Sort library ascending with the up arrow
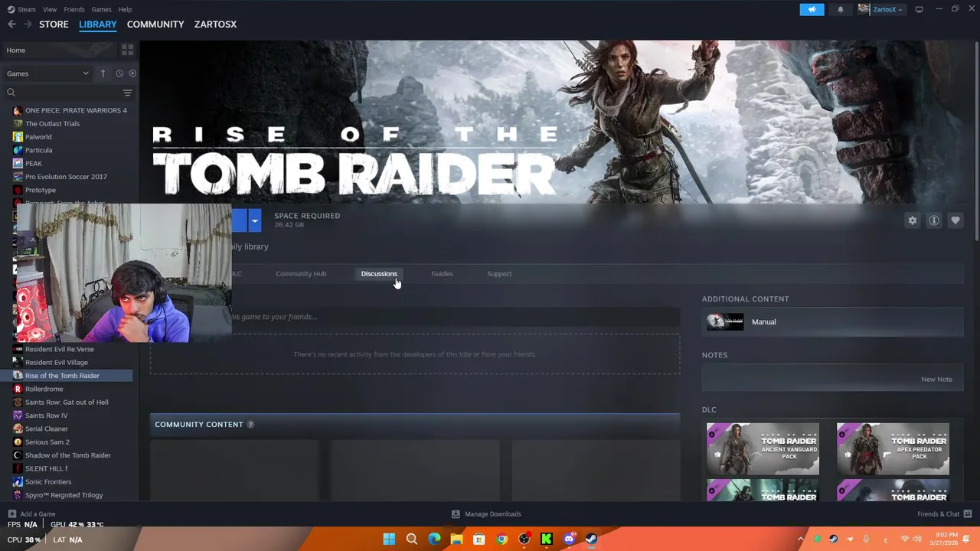This screenshot has width=980, height=551. (x=103, y=73)
